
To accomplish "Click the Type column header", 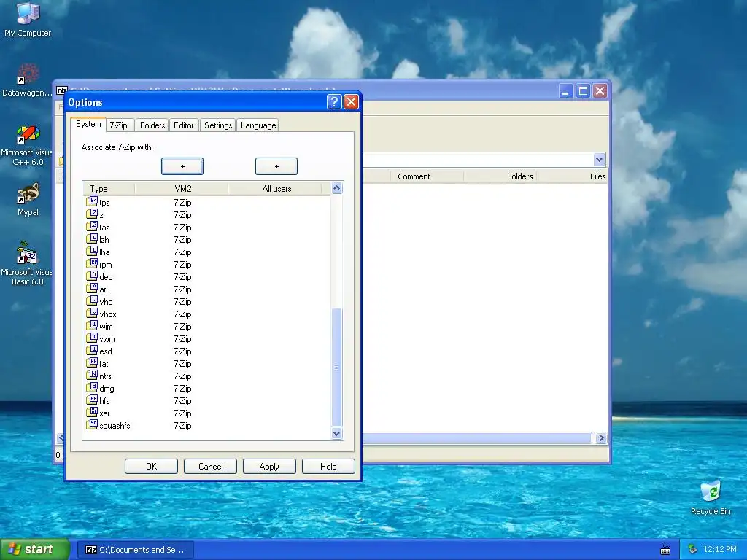I will [109, 189].
